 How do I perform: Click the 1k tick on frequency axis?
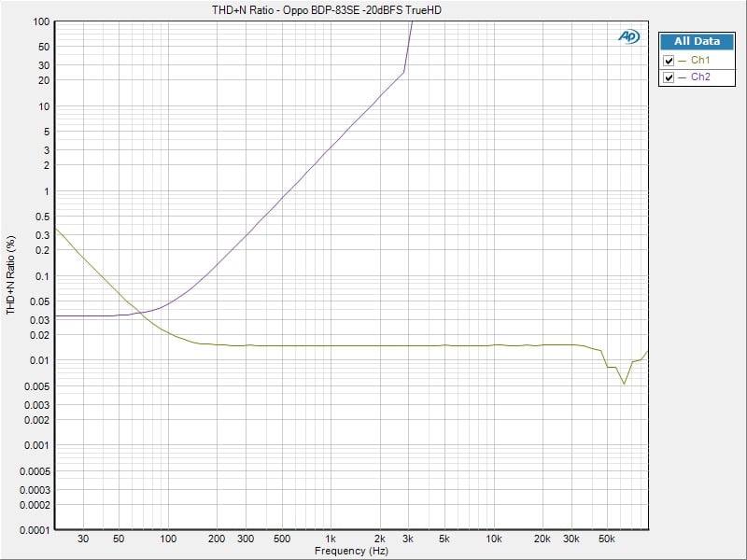click(330, 539)
